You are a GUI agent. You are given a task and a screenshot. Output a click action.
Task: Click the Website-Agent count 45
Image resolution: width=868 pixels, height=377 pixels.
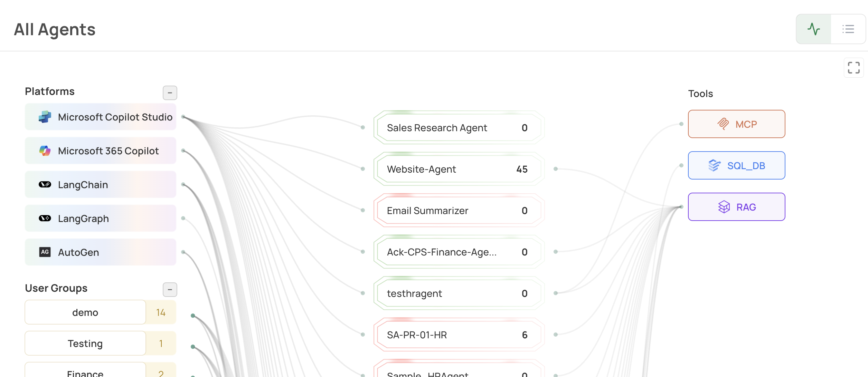coord(522,169)
